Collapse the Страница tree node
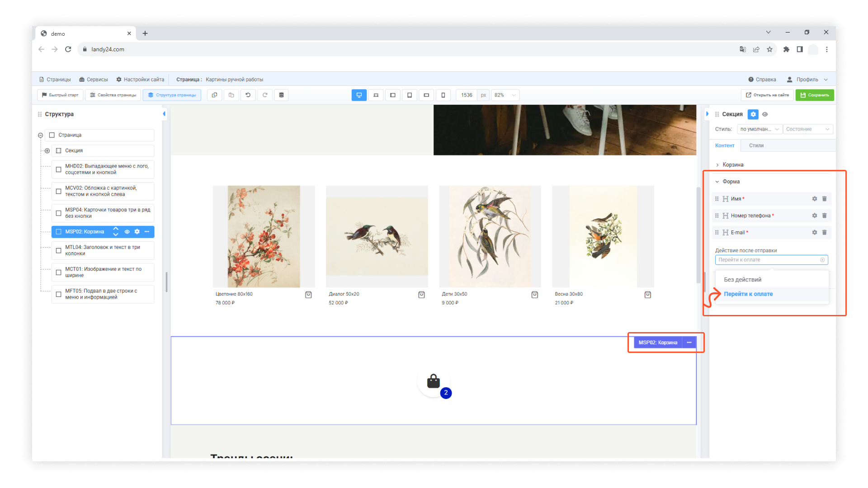 [x=41, y=135]
